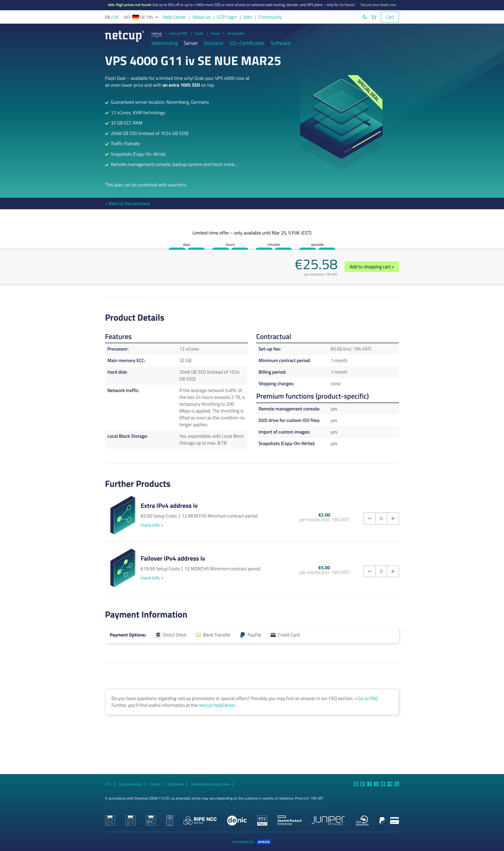Click Hewlett Packard Enterprise logo
Image resolution: width=504 pixels, height=851 pixels.
(289, 821)
